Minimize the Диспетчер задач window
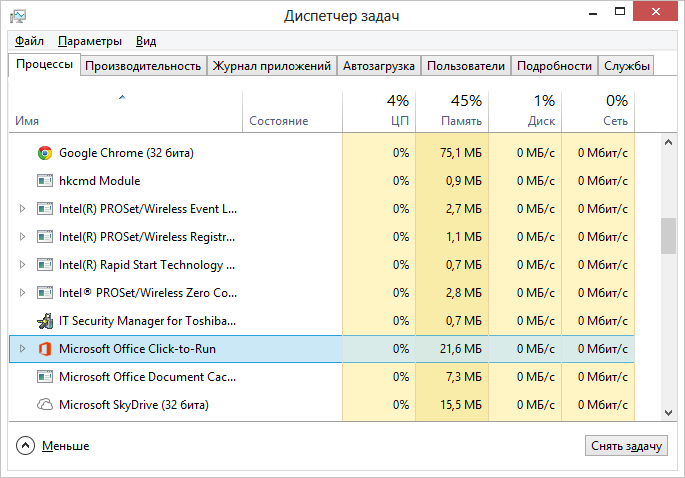This screenshot has height=478, width=685. click(593, 12)
